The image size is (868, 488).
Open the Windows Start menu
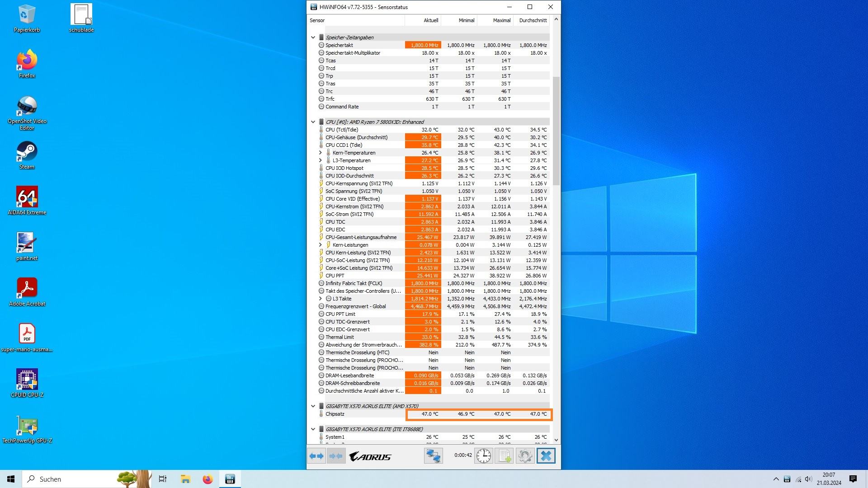(11, 479)
